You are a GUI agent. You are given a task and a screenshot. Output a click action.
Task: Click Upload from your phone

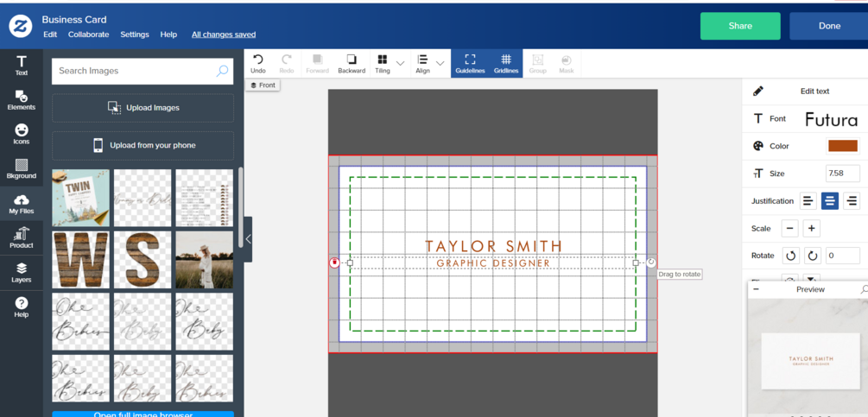coord(143,145)
